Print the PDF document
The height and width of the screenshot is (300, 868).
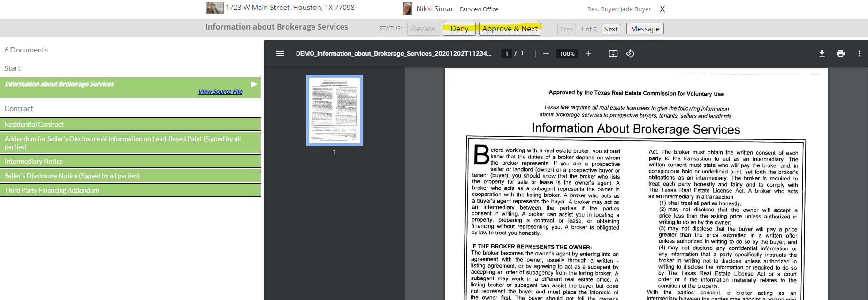click(841, 53)
